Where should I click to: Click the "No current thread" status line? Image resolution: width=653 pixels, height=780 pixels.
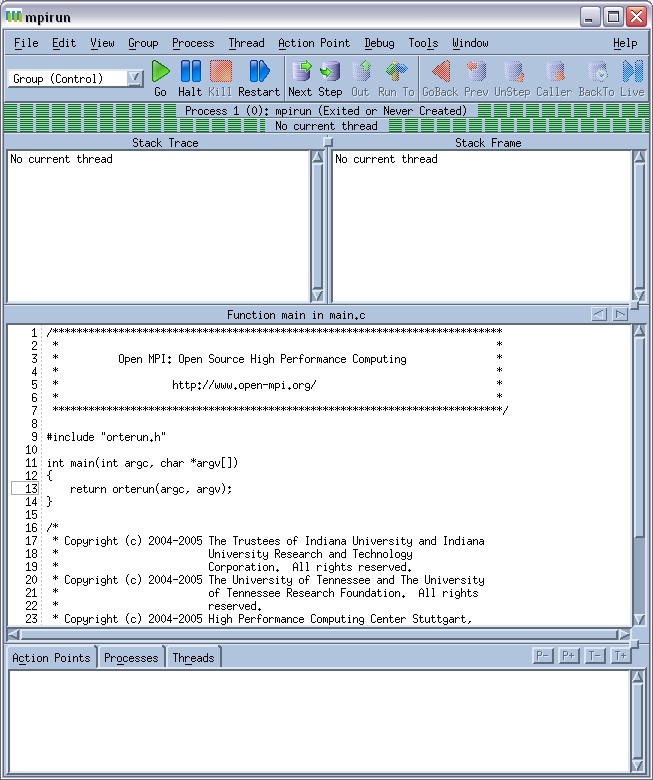click(326, 126)
